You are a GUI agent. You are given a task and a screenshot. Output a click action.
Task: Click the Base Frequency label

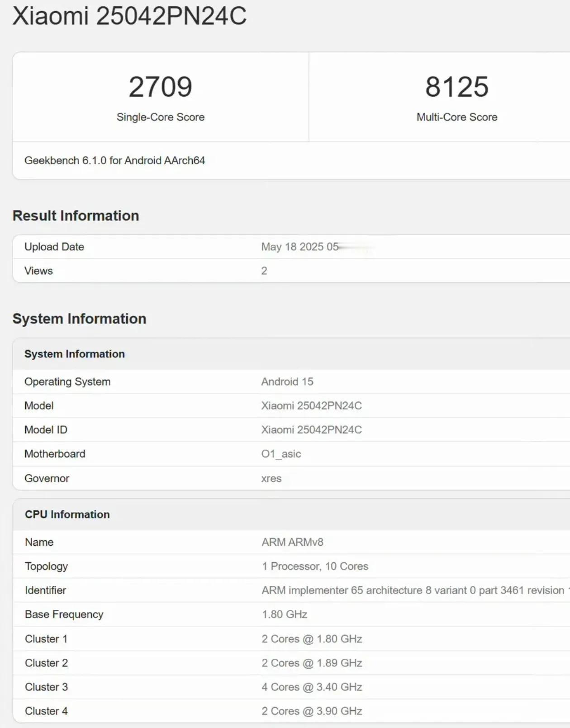pos(64,614)
